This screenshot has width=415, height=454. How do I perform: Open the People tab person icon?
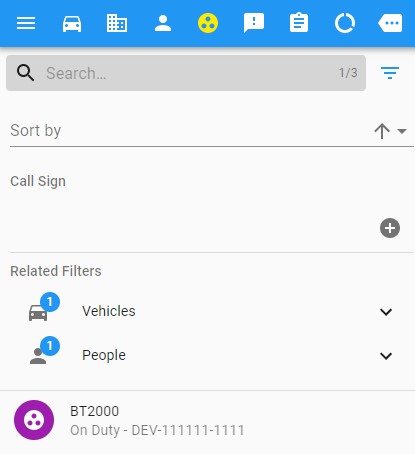coord(163,23)
